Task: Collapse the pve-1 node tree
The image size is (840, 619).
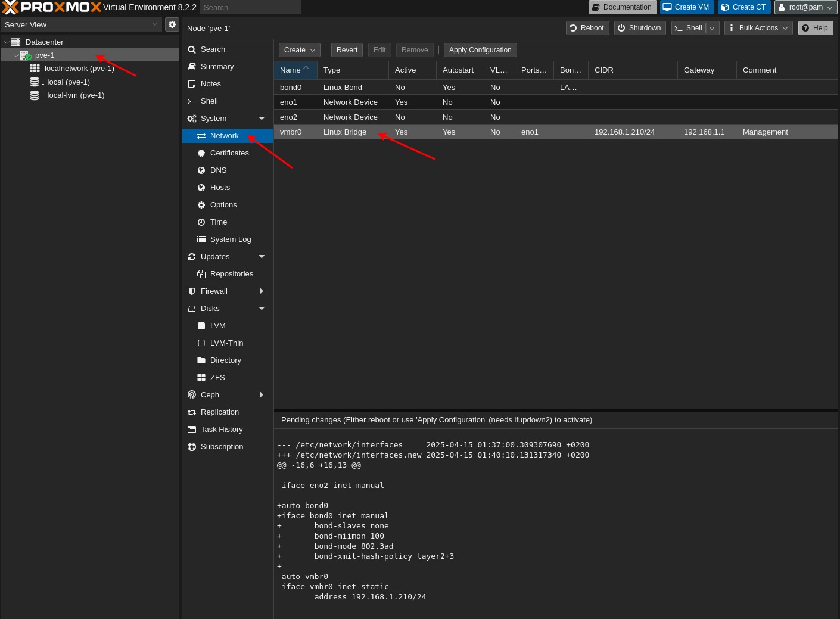Action: (x=16, y=55)
